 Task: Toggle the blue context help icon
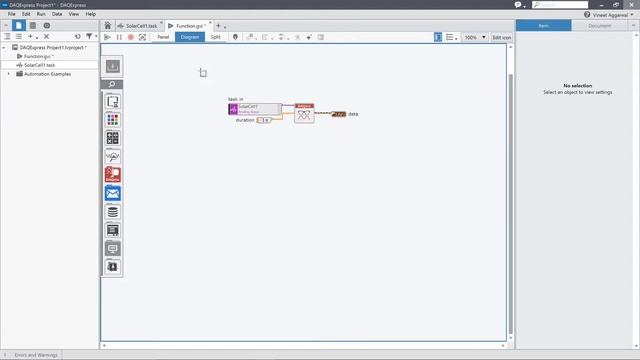[438, 37]
